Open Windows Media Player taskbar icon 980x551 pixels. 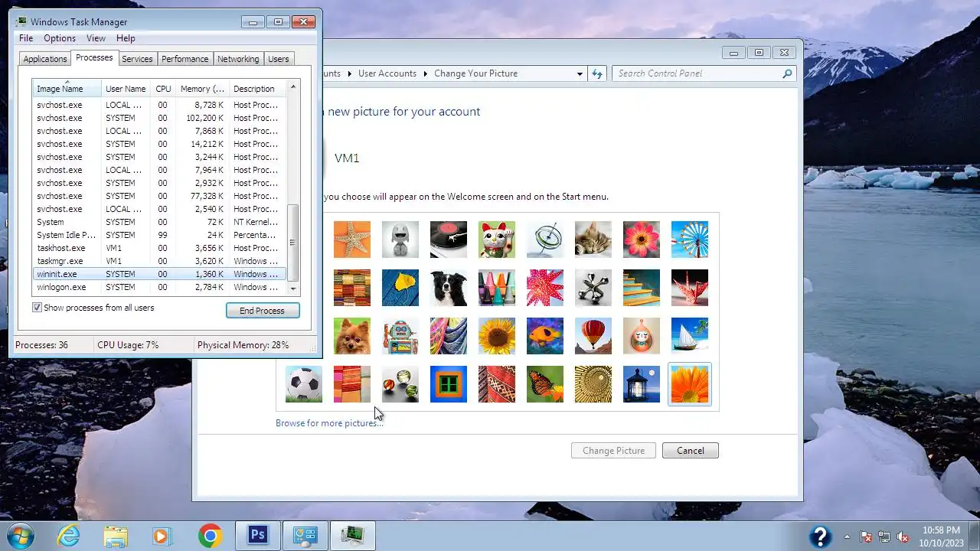point(162,536)
